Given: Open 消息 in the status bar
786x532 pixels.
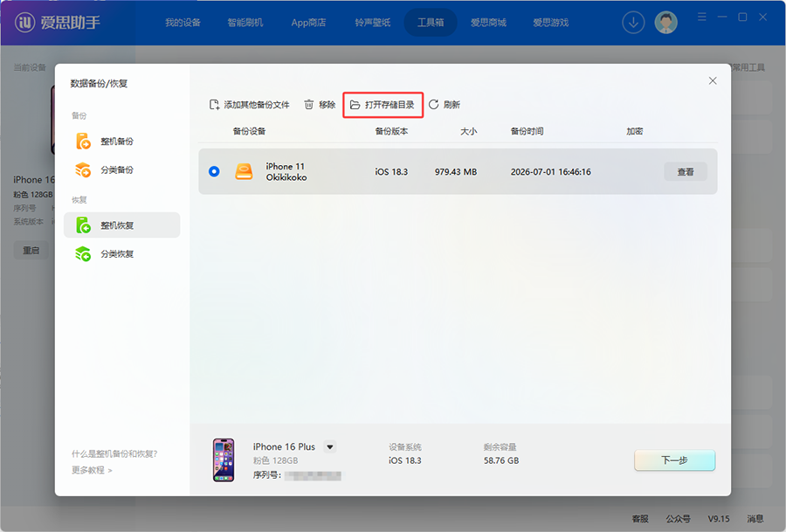Looking at the screenshot, I should coord(755,519).
